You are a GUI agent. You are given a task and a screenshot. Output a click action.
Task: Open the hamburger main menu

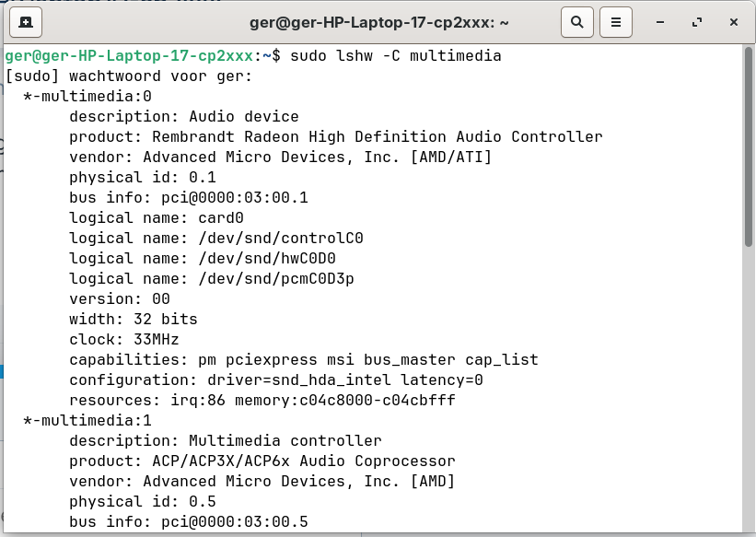pos(616,21)
